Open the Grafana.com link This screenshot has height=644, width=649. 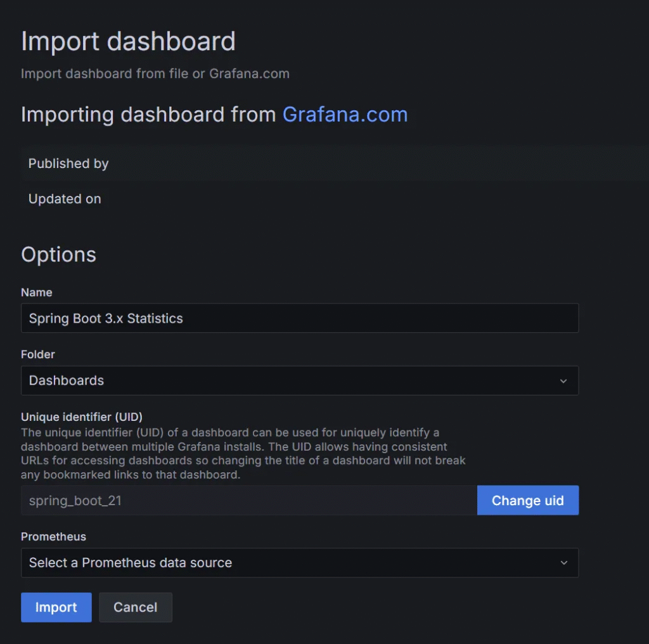point(345,114)
